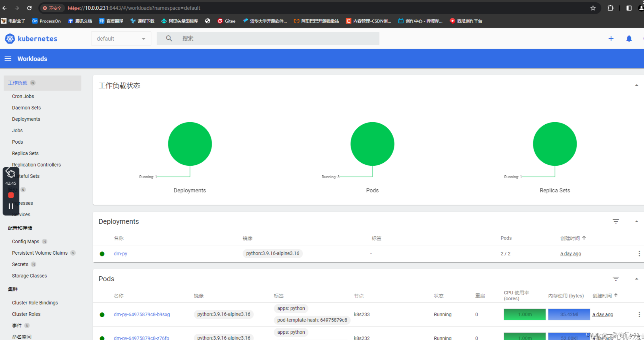This screenshot has width=644, height=340.
Task: Pause the screen recording overlay
Action: pos(11,206)
